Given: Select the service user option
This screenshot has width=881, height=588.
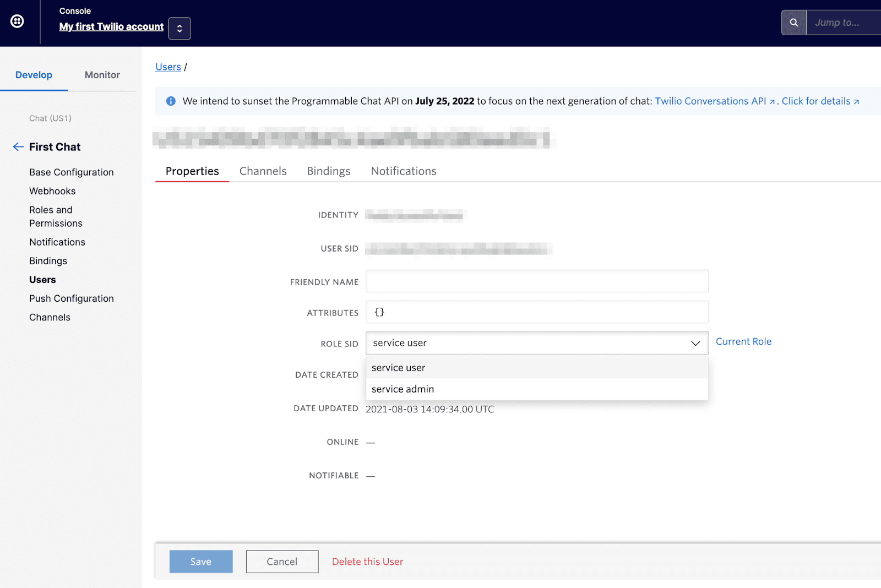Looking at the screenshot, I should coord(398,367).
